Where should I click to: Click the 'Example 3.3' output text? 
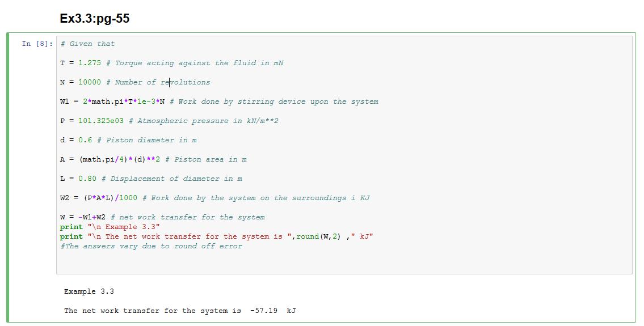tap(89, 291)
